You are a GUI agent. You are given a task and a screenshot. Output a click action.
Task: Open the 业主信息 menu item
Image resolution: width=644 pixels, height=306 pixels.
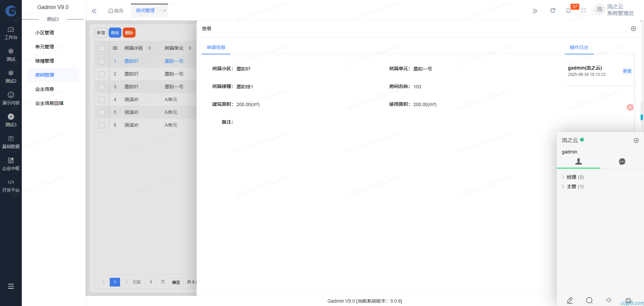tap(45, 89)
